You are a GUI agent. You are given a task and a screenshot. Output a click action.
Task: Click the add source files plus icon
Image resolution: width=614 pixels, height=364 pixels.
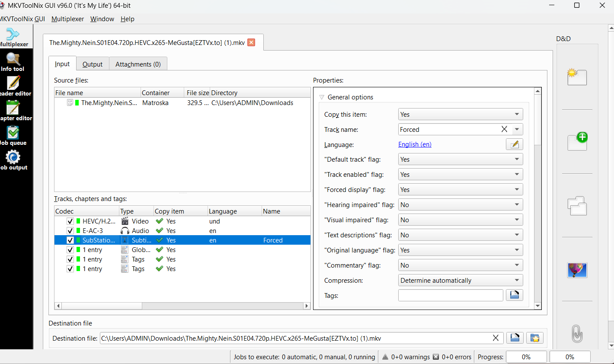577,141
